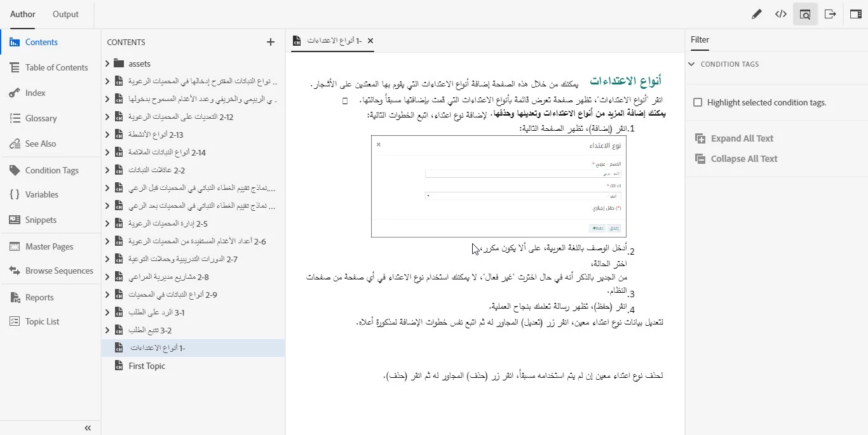Switch to the Output tab

coord(65,14)
